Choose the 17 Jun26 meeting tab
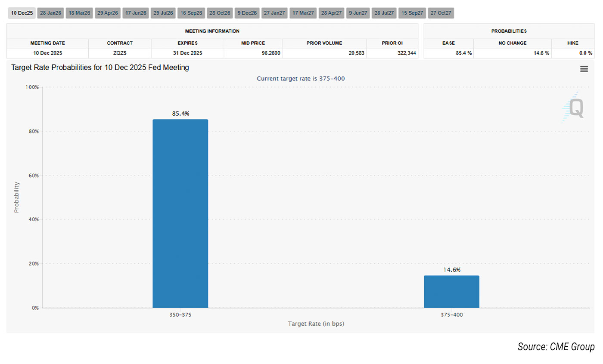603x364 pixels. tap(136, 13)
